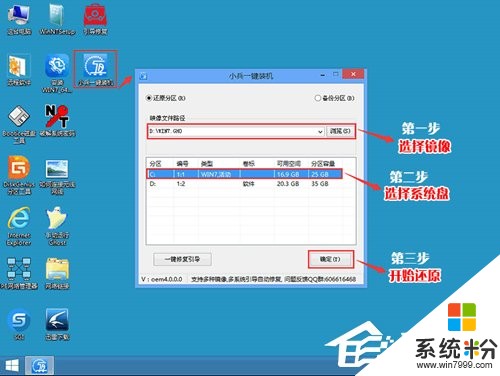The width and height of the screenshot is (500, 376).
Task: Click the 小兵一键装机 taskbar button
Action: pos(40,366)
